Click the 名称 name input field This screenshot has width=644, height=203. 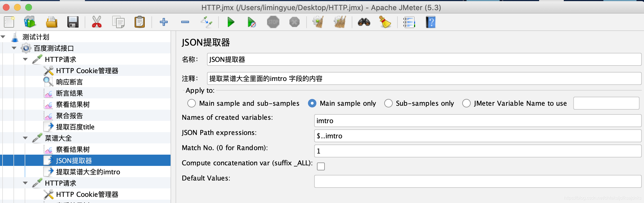(x=424, y=59)
